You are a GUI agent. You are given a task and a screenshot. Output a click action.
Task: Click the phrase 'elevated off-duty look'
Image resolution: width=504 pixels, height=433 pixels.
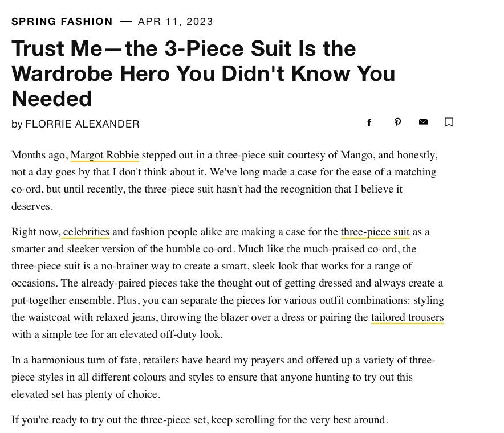point(171,334)
